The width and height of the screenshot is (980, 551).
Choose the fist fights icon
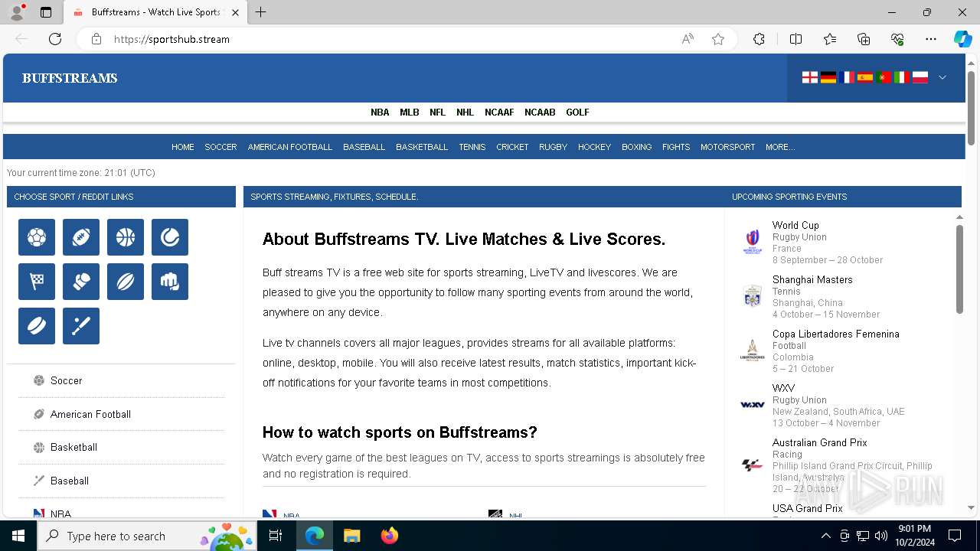[170, 282]
